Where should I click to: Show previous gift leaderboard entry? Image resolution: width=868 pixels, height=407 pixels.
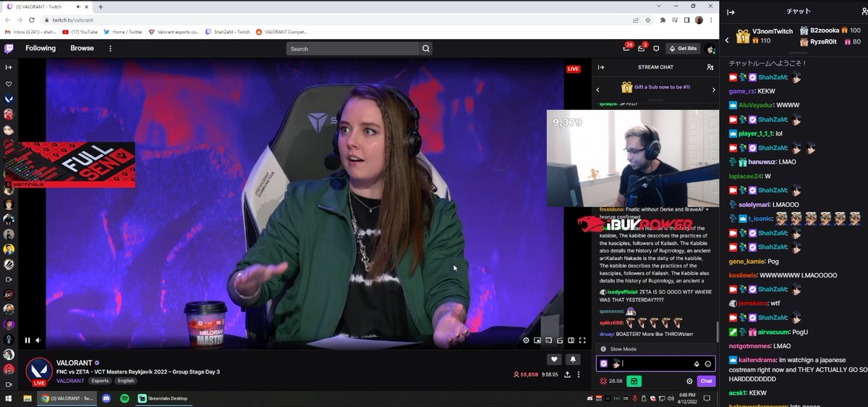[x=597, y=90]
